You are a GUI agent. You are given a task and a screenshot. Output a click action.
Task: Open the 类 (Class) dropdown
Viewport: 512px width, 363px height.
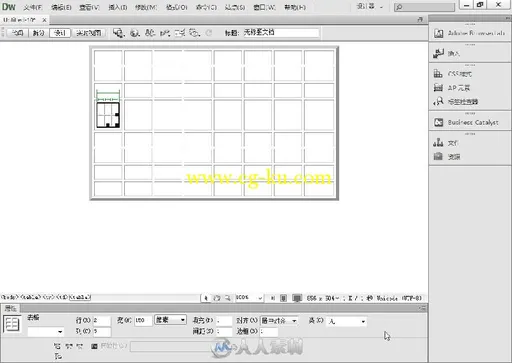click(x=347, y=321)
